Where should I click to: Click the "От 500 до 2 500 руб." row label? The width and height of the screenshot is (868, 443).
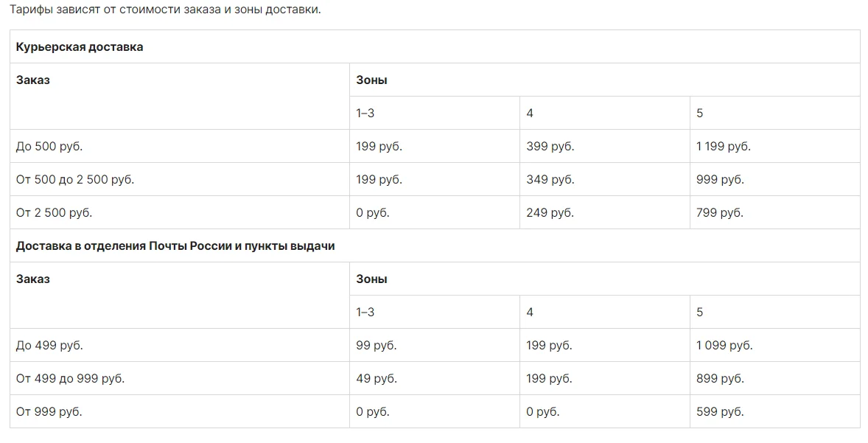point(75,180)
